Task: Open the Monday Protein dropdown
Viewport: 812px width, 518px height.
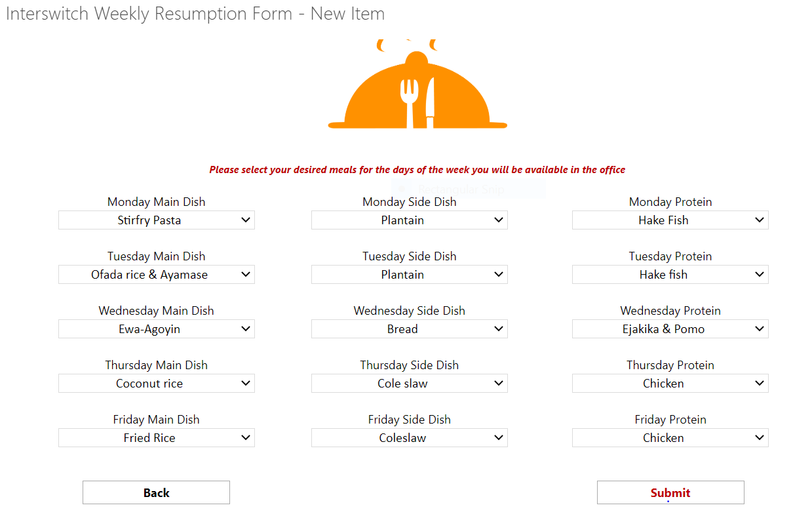Action: click(670, 220)
